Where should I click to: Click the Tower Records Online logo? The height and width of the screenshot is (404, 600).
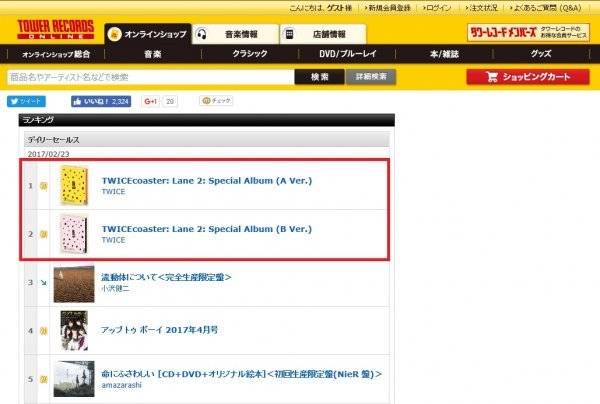(x=55, y=29)
